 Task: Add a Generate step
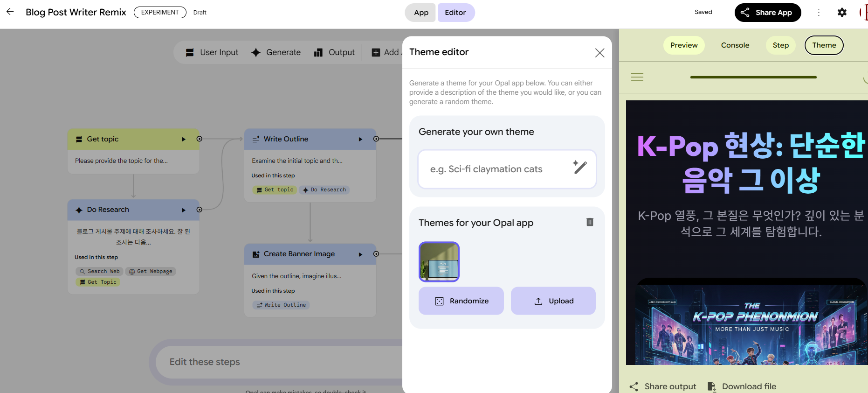point(276,52)
